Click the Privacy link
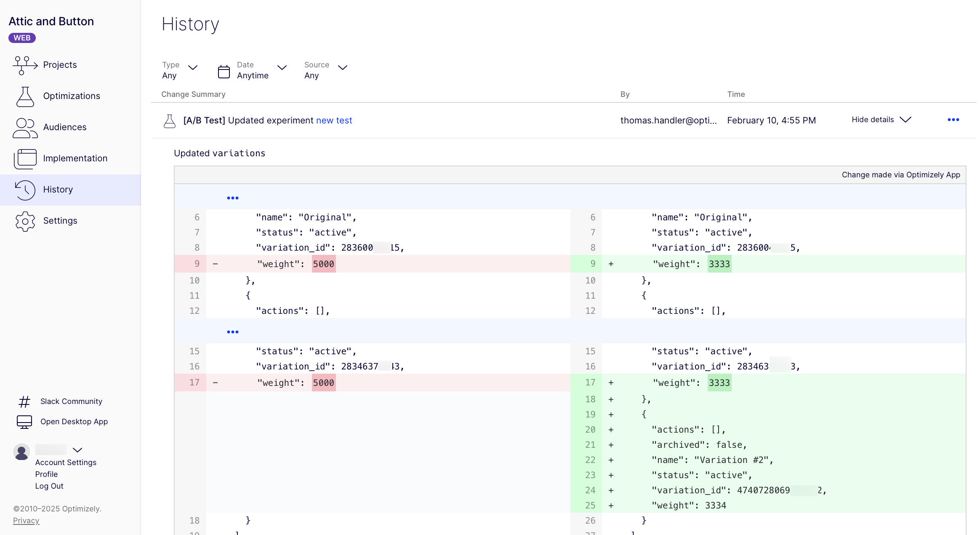Image resolution: width=980 pixels, height=535 pixels. (x=26, y=521)
